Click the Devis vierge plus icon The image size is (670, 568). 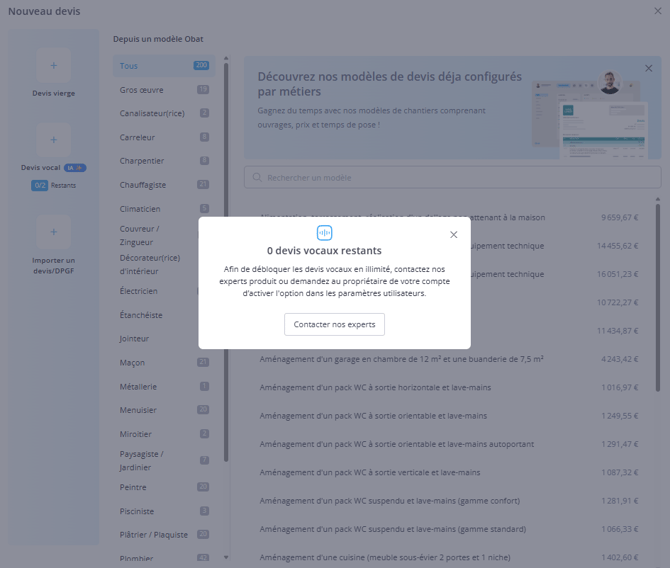click(x=53, y=65)
